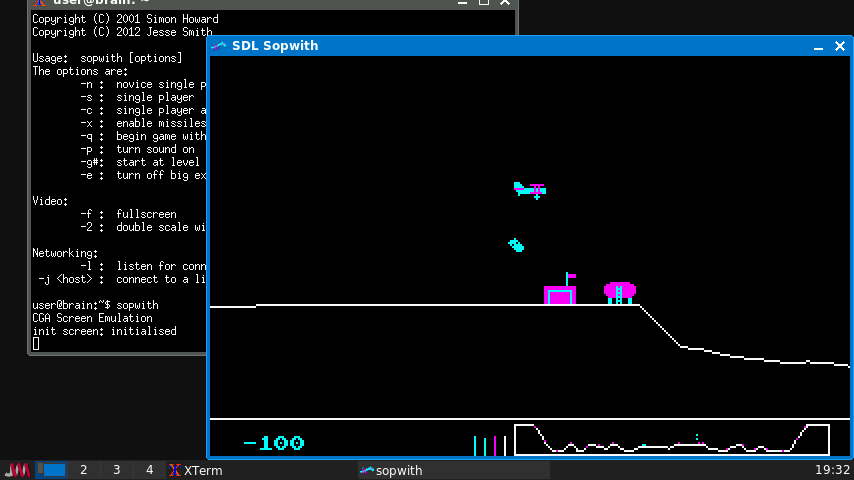Click the -100 score display

pyautogui.click(x=274, y=443)
